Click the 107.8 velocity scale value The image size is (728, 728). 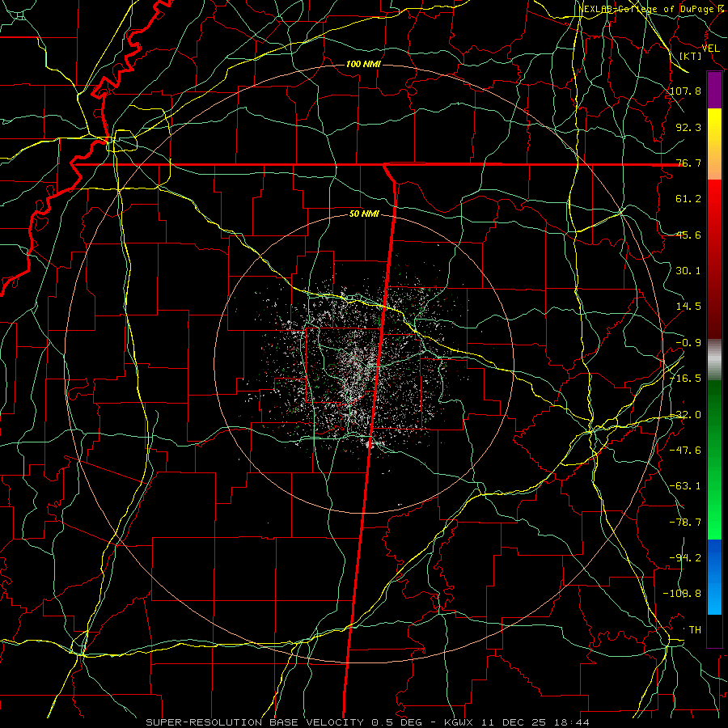(x=686, y=91)
